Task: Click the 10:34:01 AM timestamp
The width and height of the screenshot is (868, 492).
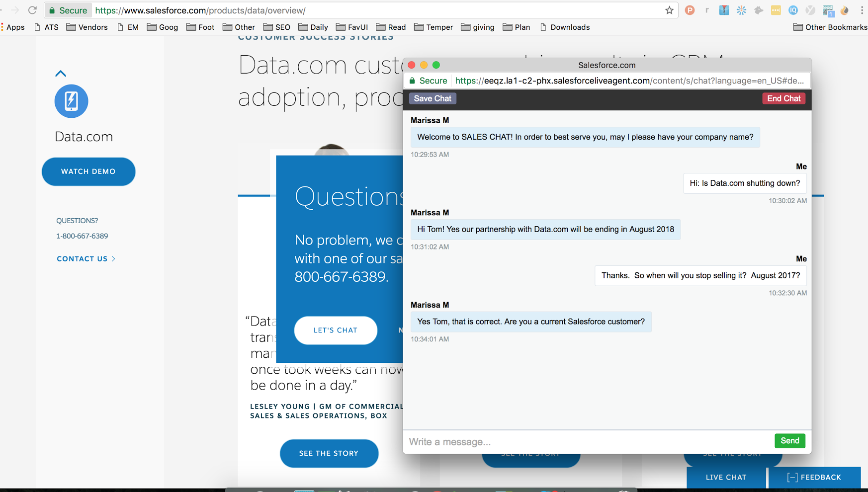Action: pyautogui.click(x=430, y=339)
